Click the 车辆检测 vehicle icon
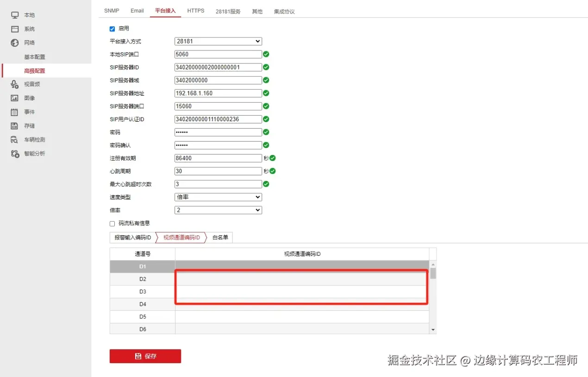The height and width of the screenshot is (377, 588). (15, 140)
